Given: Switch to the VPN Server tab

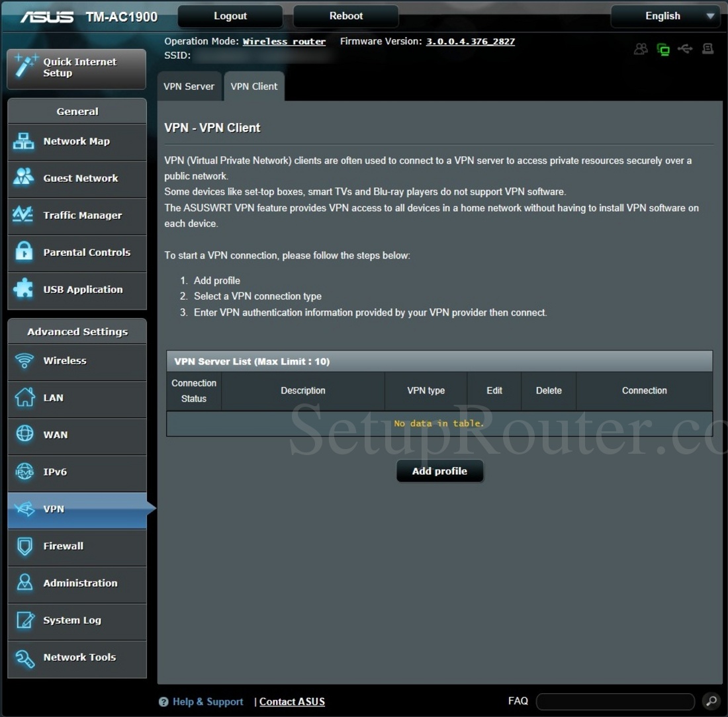Looking at the screenshot, I should point(189,87).
